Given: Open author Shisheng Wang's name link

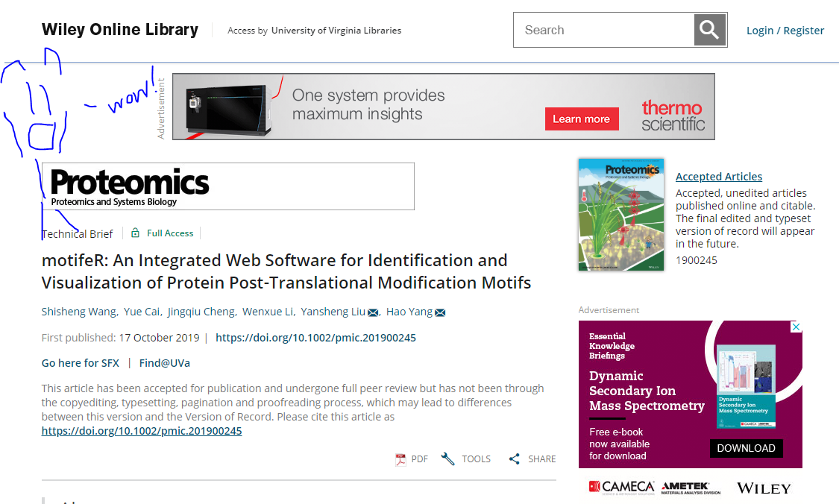Looking at the screenshot, I should pos(79,312).
